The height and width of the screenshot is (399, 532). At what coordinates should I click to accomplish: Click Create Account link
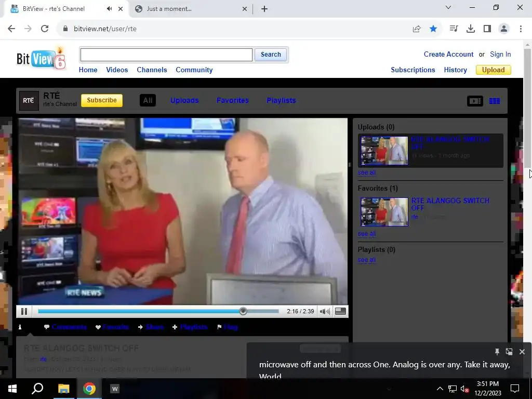[448, 54]
